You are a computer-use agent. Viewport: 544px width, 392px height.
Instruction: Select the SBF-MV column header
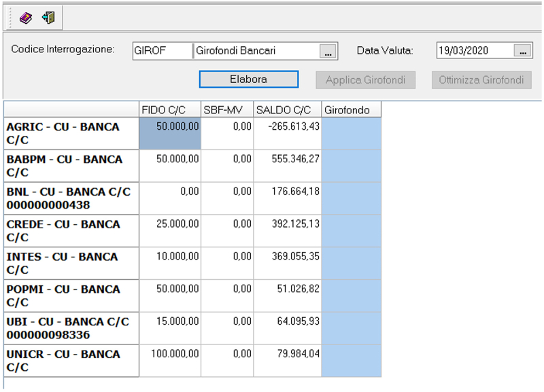[227, 109]
